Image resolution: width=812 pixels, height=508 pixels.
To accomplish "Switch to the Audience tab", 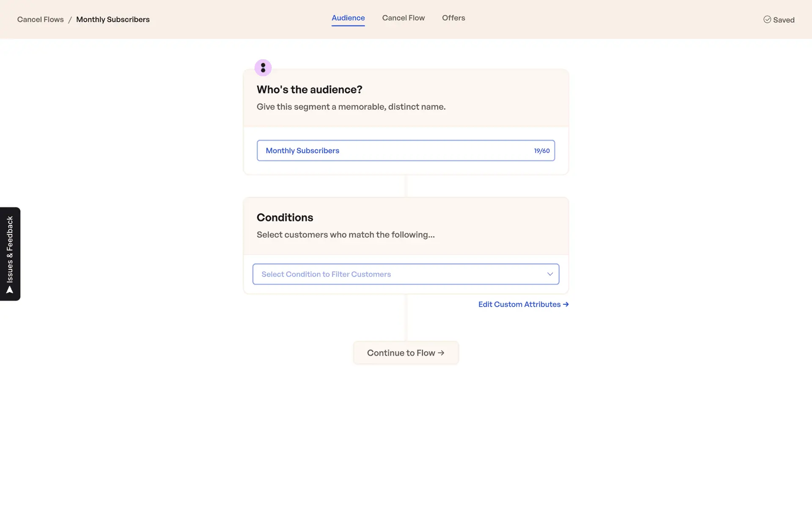I will click(348, 18).
